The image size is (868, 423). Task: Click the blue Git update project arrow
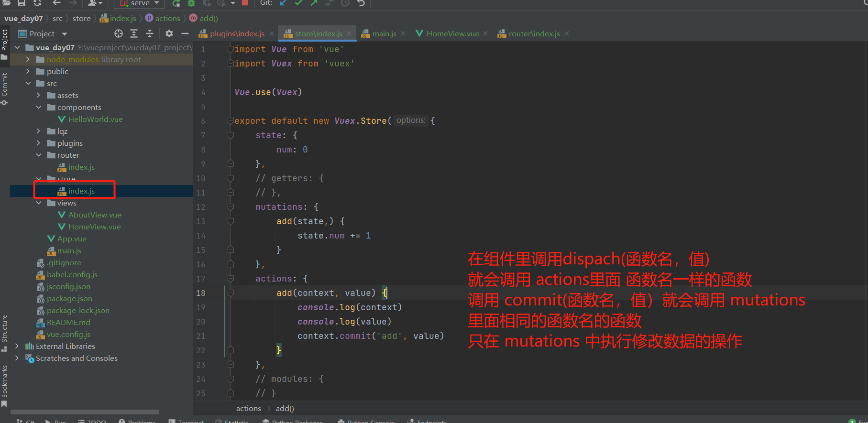283,3
